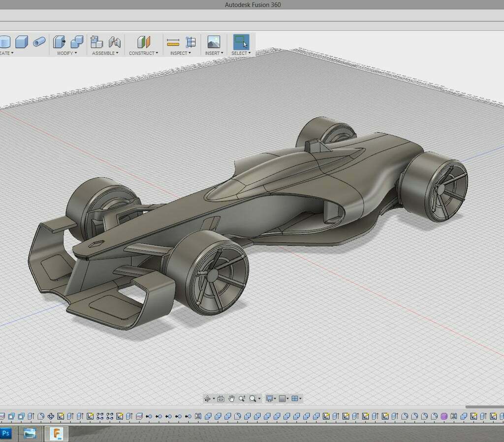Click the Fit view magnifier icon
The width and height of the screenshot is (504, 442).
[x=252, y=398]
